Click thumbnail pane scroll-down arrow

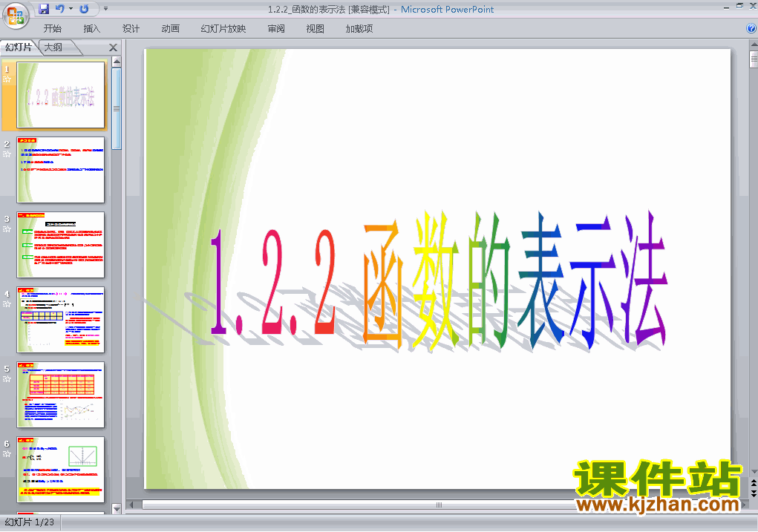coord(117,509)
